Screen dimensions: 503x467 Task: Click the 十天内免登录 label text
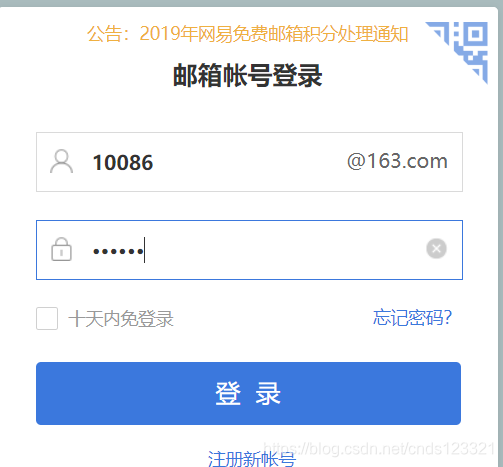(x=121, y=319)
